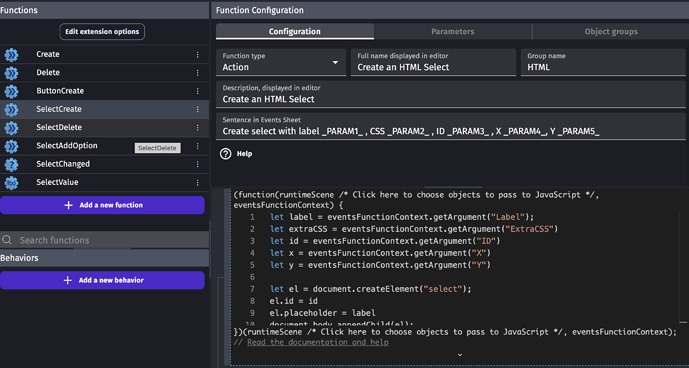This screenshot has width=689, height=368.
Task: Click the Delete function action icon
Action: pos(11,73)
